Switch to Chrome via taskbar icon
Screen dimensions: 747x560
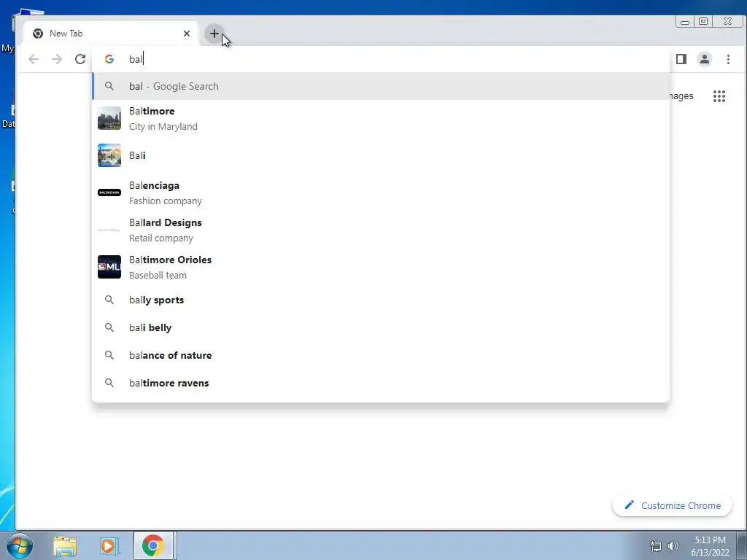(153, 545)
